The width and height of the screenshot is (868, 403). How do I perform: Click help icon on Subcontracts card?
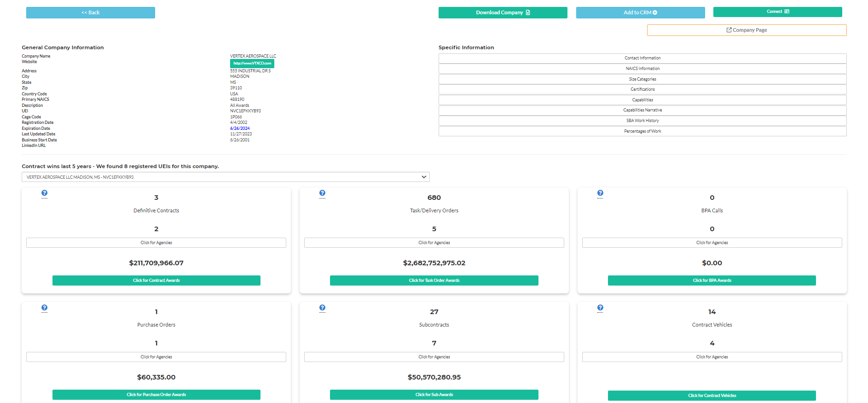[322, 308]
